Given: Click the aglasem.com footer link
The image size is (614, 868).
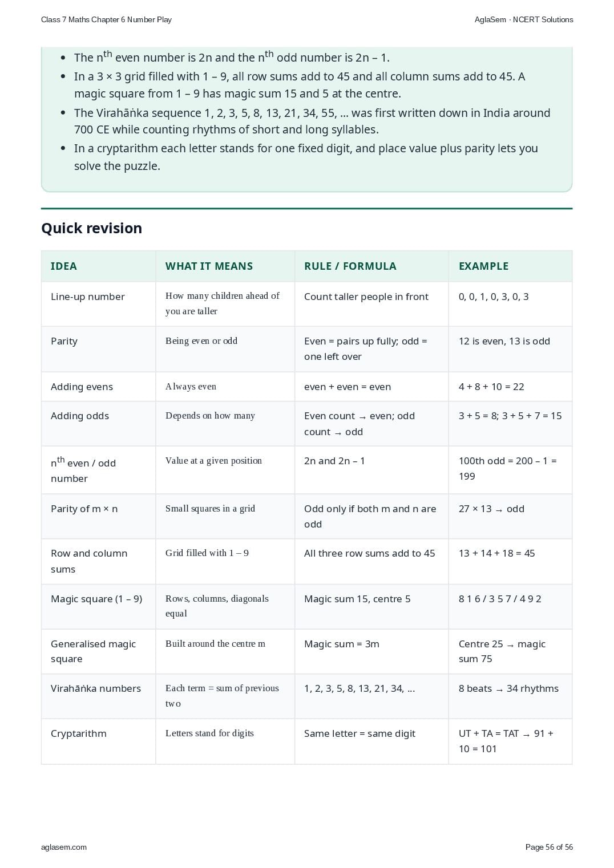Looking at the screenshot, I should pos(64,847).
